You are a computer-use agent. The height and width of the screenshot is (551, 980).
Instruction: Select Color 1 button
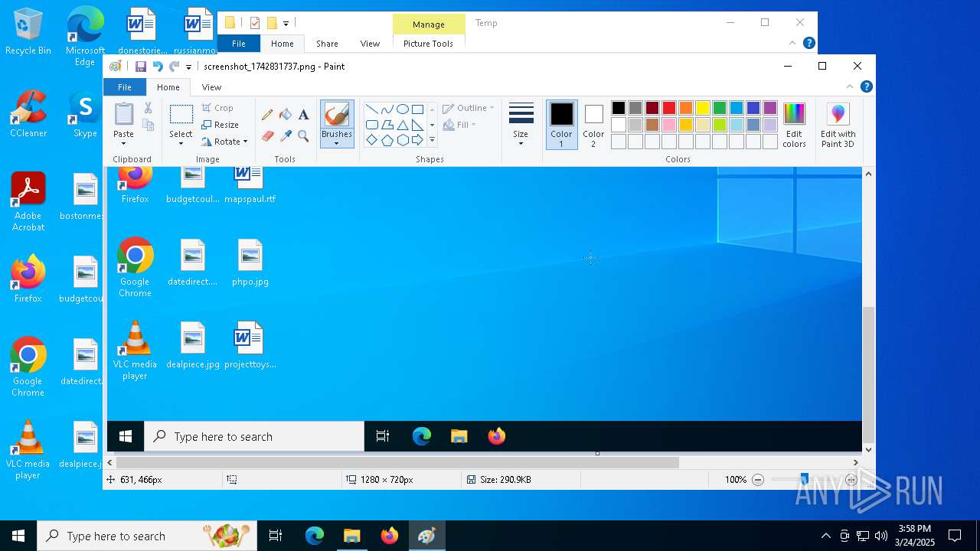tap(561, 125)
